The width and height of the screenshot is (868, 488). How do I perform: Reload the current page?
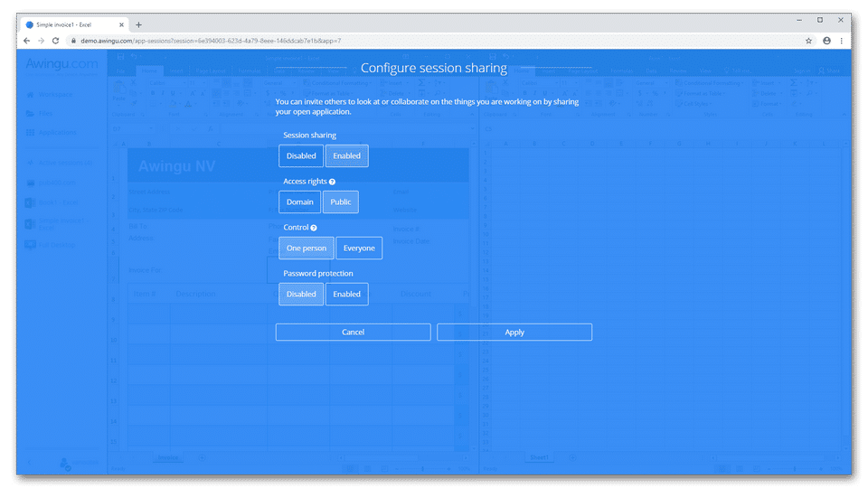[55, 41]
